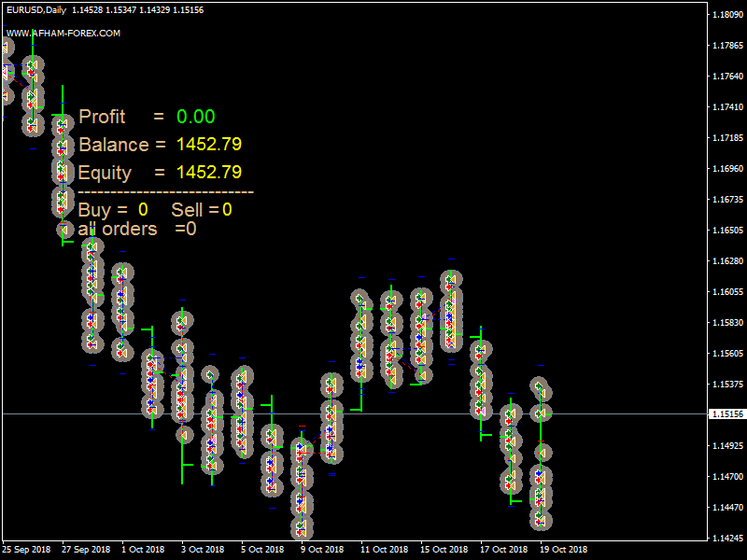Select the 15 Oct 2018 date label
Screen dimensions: 747x560
click(x=443, y=549)
